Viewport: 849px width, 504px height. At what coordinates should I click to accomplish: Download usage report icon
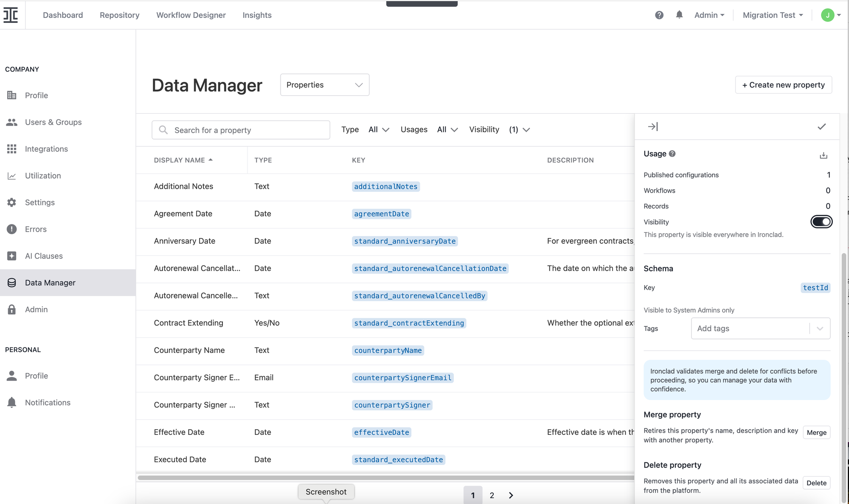[824, 155]
